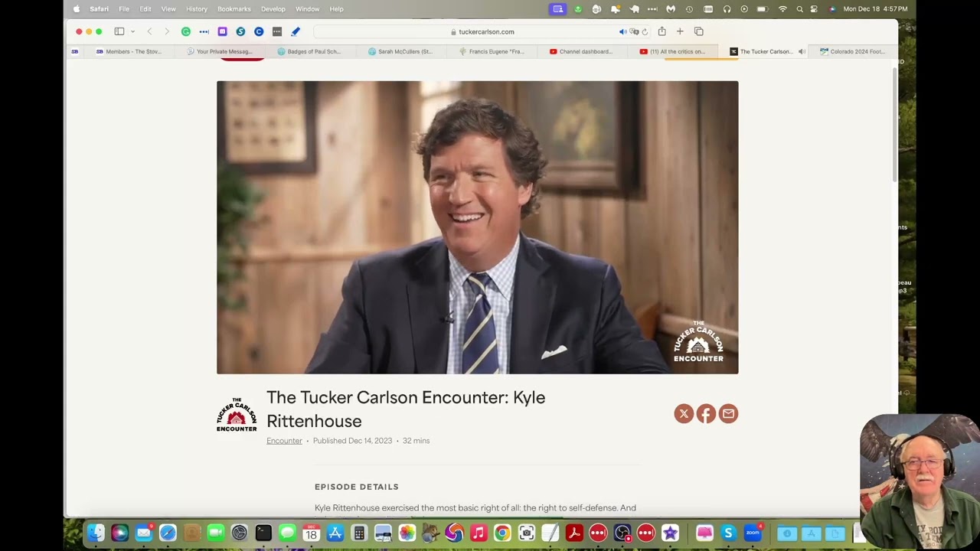The width and height of the screenshot is (980, 551).
Task: Open the Grammarly extension icon
Action: (x=186, y=31)
